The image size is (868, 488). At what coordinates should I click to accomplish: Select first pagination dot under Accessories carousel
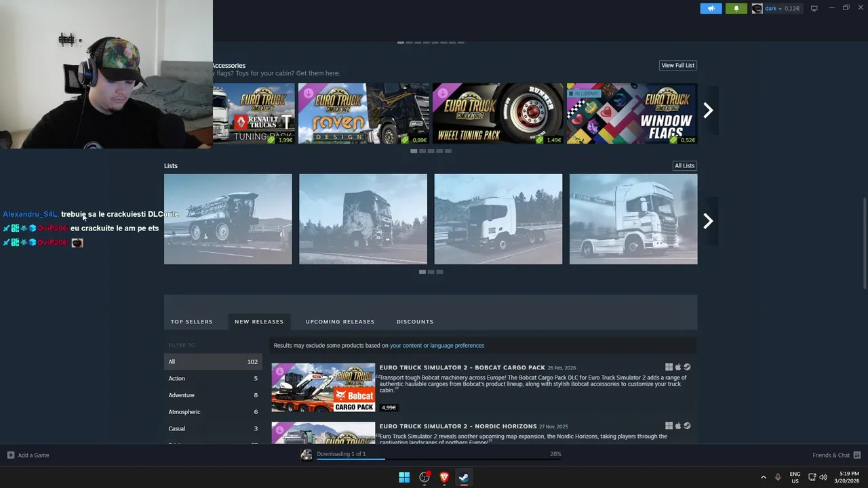414,151
